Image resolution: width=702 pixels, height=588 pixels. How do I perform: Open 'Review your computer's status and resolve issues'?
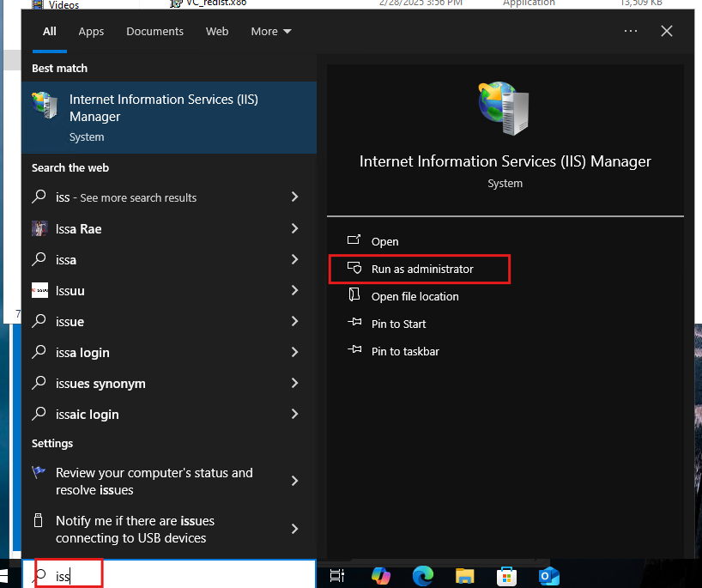pyautogui.click(x=169, y=482)
